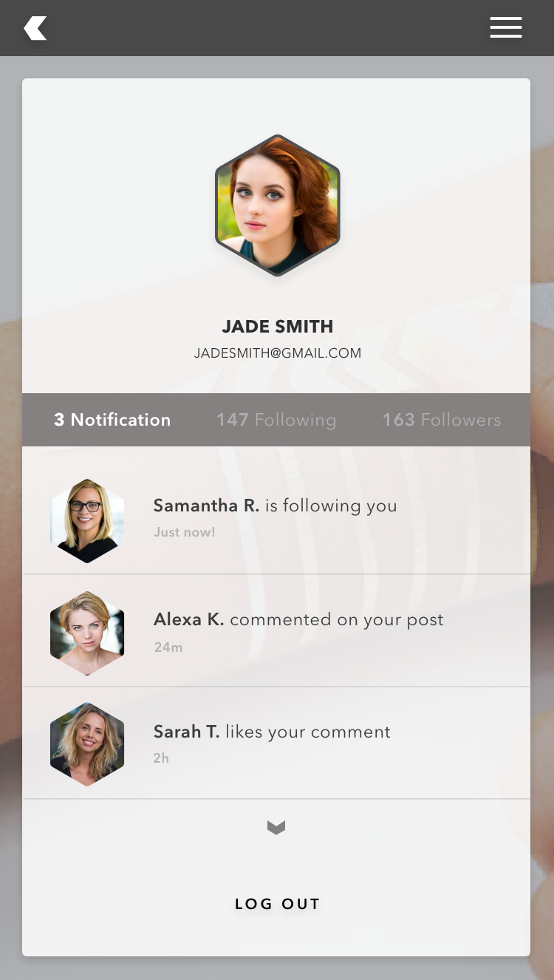Open the hamburger menu
The width and height of the screenshot is (554, 980).
click(506, 27)
